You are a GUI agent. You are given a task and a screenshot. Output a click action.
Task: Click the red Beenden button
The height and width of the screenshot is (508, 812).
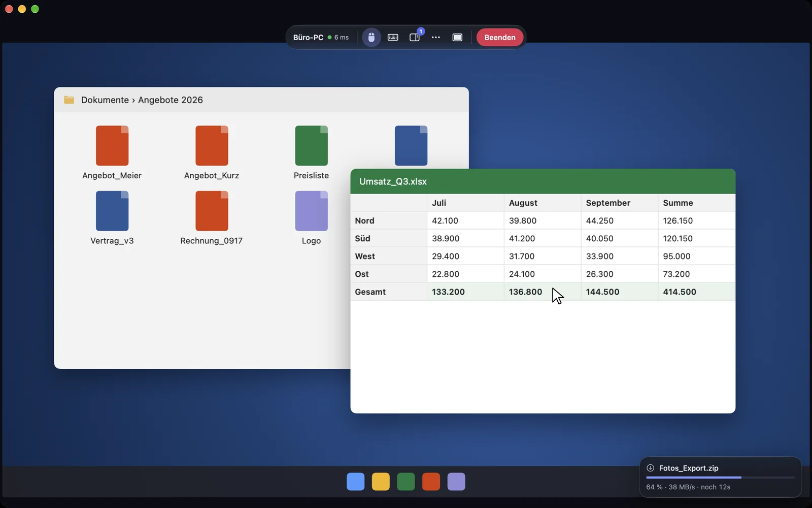click(x=500, y=37)
